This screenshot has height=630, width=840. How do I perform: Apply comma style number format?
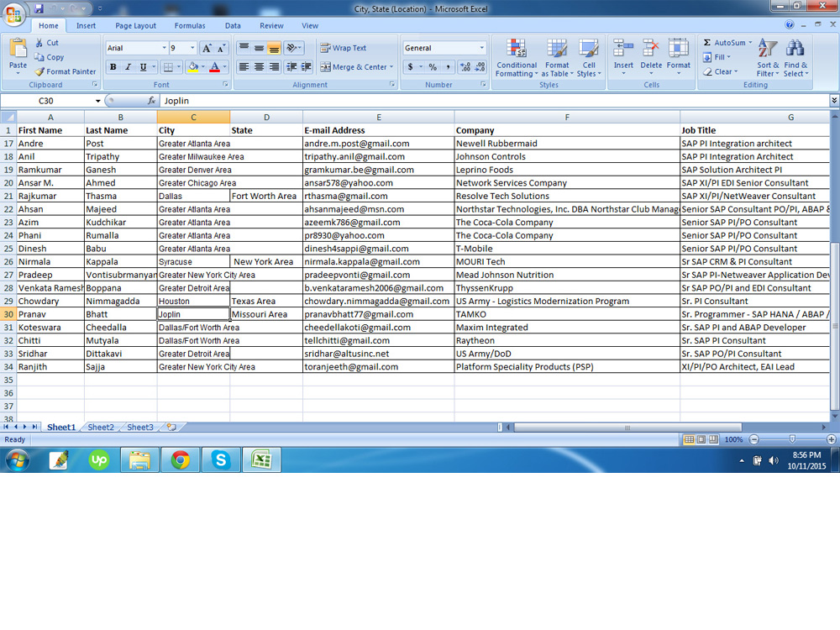[x=448, y=67]
